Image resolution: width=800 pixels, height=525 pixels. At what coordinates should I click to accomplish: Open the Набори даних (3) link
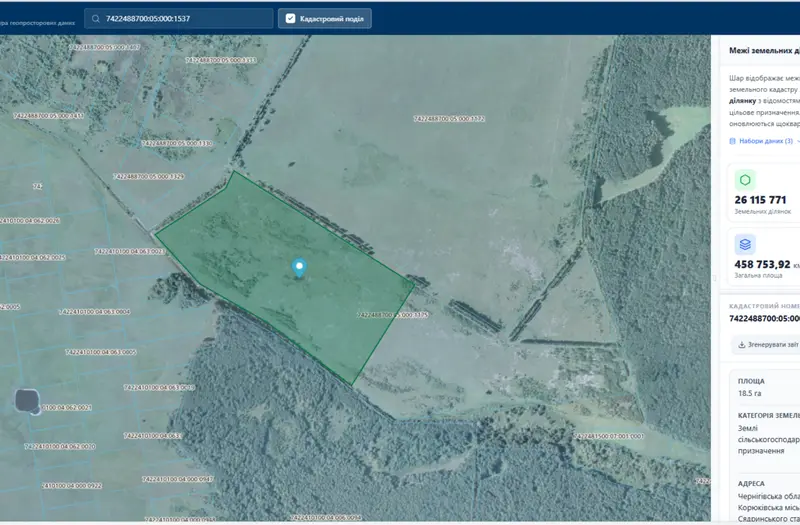pyautogui.click(x=766, y=141)
